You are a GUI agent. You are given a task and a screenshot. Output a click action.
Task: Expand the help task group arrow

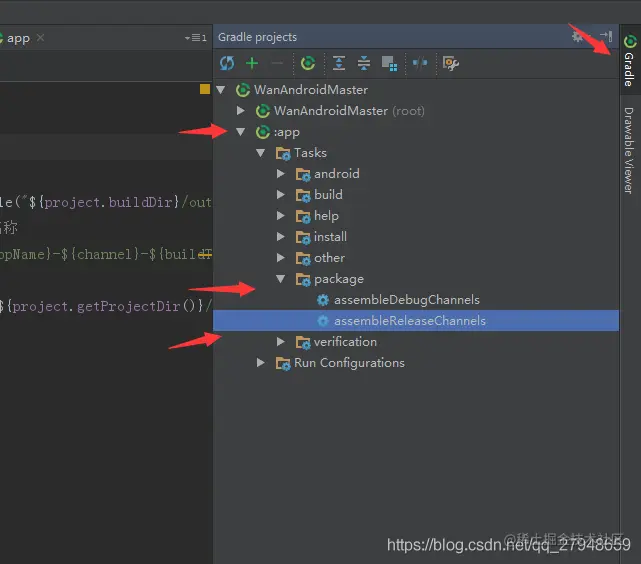point(280,215)
